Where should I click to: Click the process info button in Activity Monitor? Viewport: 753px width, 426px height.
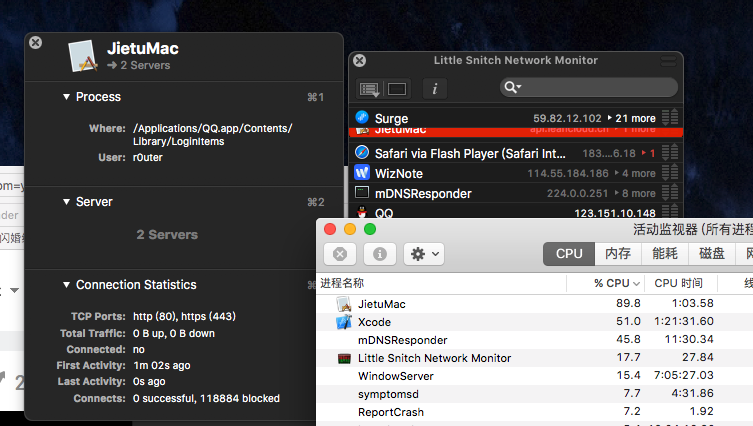[x=381, y=253]
